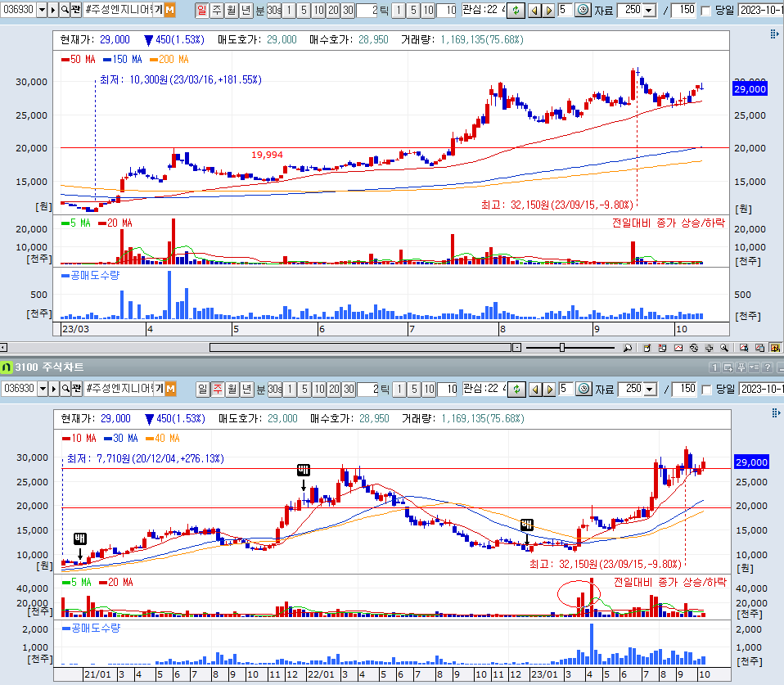Open the 관심:22 list in lower chart toolbar

(484, 389)
